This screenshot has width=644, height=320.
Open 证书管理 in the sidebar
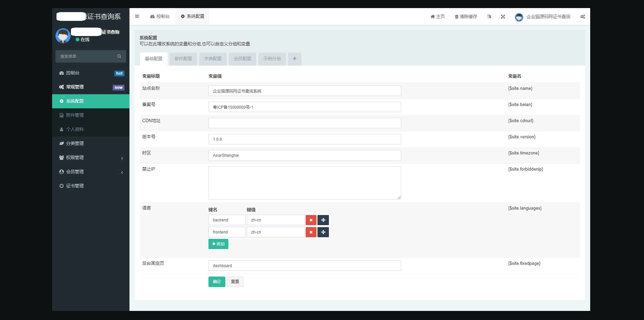tap(75, 186)
